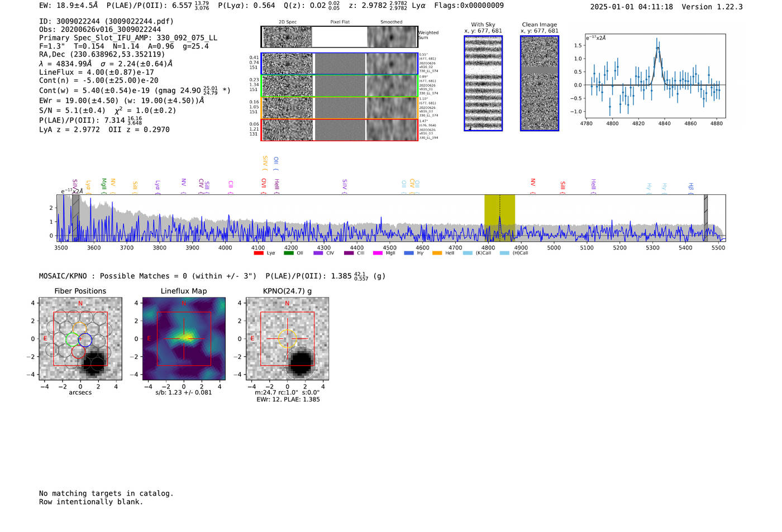Click the yellow aperture circle in KPNO g image
The height and width of the screenshot is (532, 782).
(287, 338)
